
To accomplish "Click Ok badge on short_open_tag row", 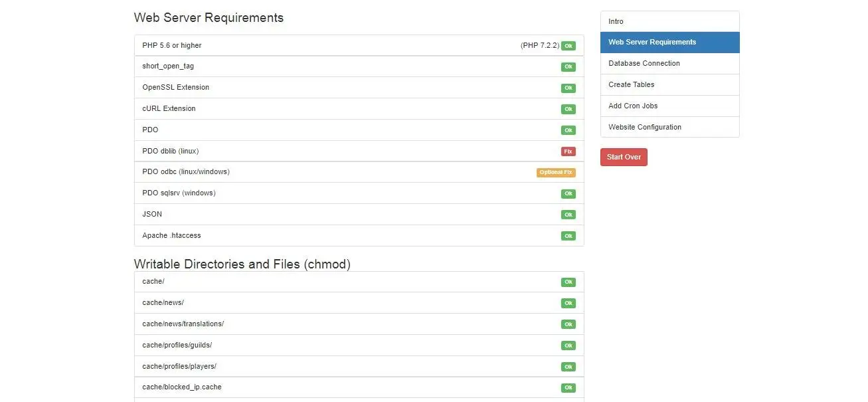I will (x=568, y=67).
